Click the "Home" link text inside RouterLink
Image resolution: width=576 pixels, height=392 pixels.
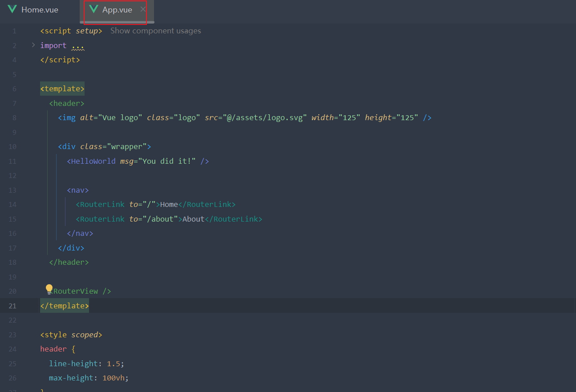pos(169,204)
